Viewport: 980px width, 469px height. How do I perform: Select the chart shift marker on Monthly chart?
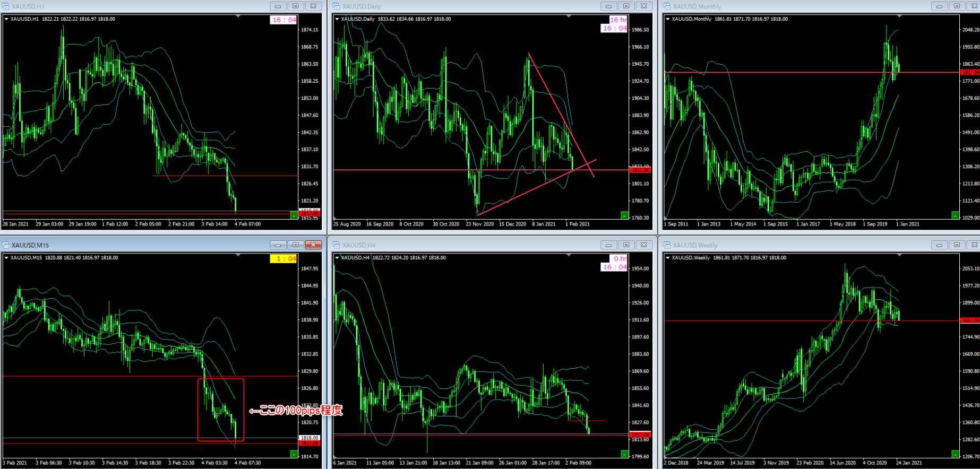(x=899, y=16)
